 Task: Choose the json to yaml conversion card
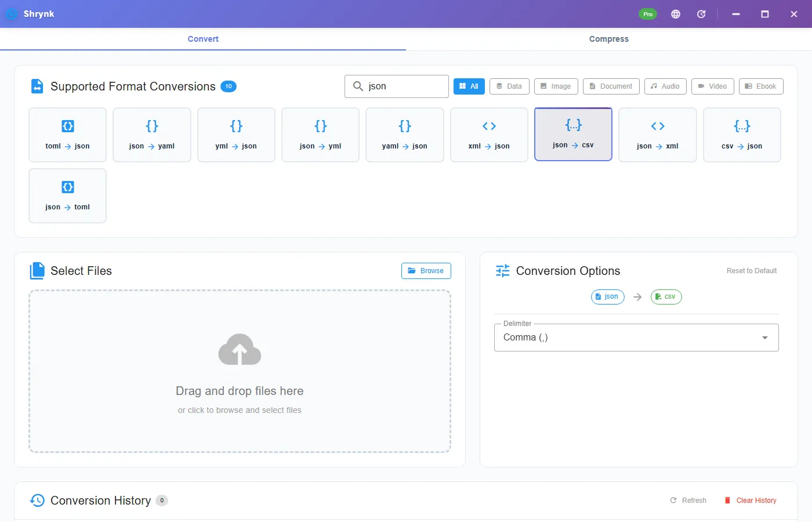(152, 135)
